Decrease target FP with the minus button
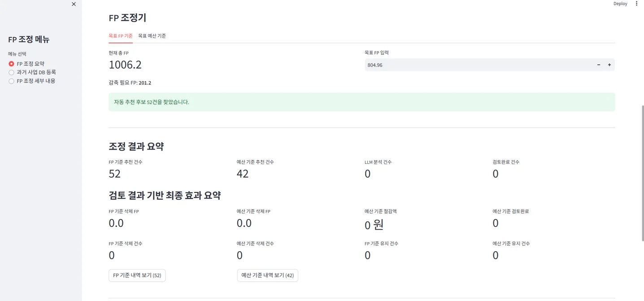 coord(599,65)
